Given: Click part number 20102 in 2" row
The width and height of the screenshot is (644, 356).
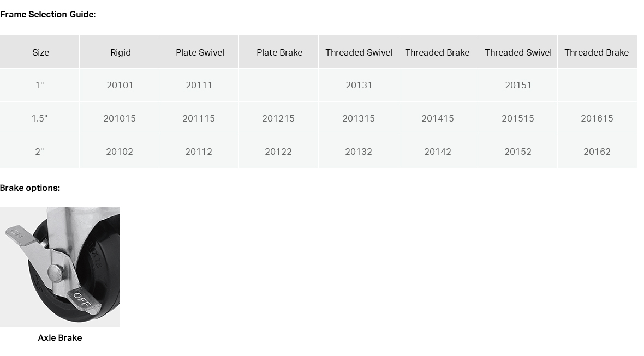Looking at the screenshot, I should [x=120, y=152].
